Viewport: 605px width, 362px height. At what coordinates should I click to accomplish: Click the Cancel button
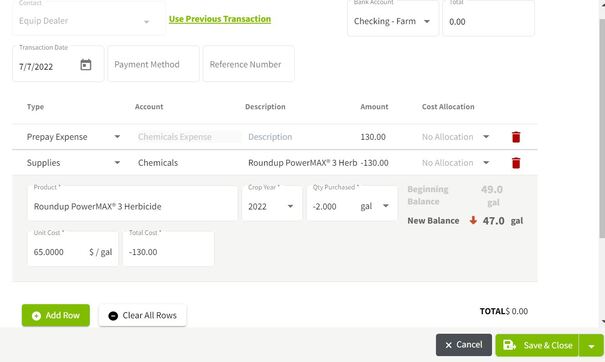[464, 345]
